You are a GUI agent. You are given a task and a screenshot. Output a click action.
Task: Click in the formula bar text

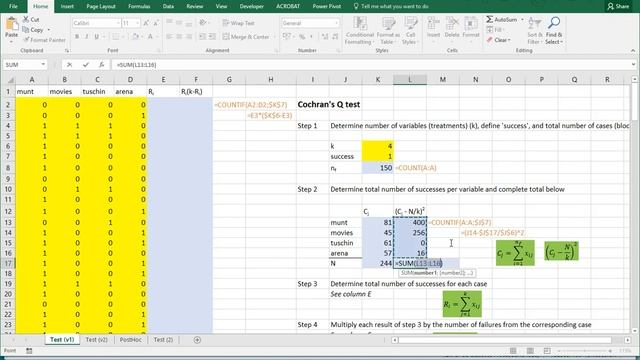coord(136,64)
